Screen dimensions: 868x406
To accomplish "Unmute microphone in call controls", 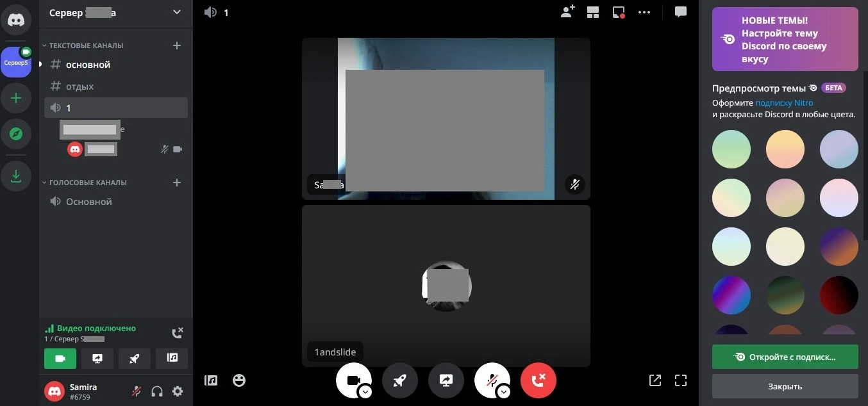I will pyautogui.click(x=491, y=380).
